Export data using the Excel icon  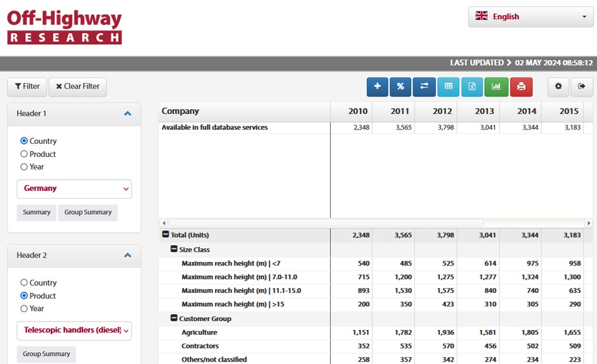pyautogui.click(x=472, y=87)
